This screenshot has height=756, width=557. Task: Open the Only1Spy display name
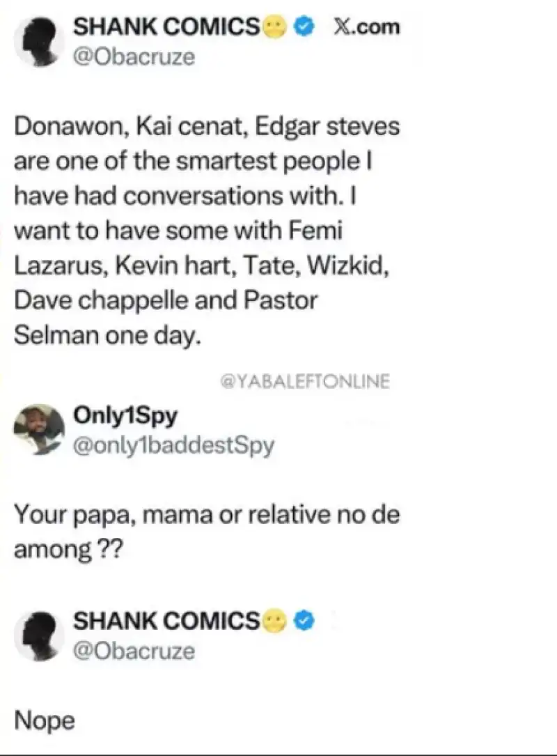pyautogui.click(x=125, y=416)
